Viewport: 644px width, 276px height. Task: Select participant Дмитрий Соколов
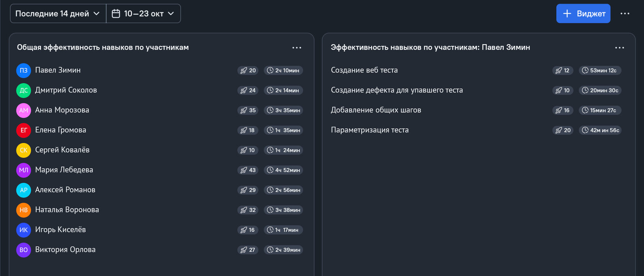[66, 90]
